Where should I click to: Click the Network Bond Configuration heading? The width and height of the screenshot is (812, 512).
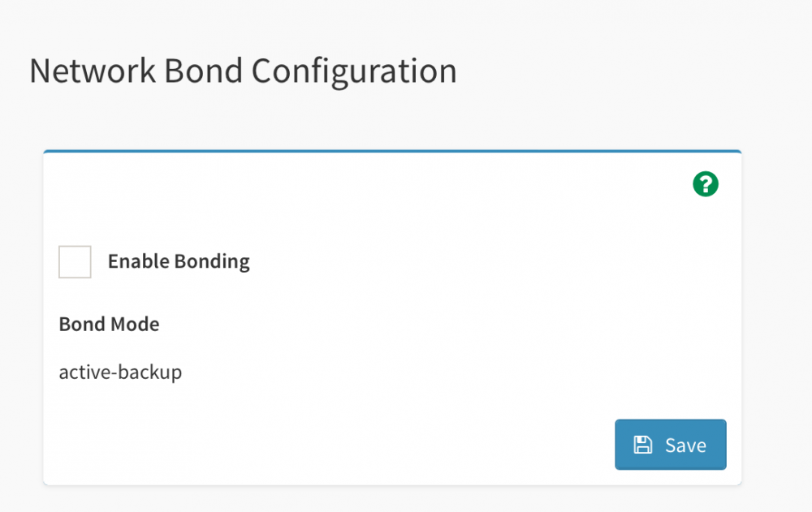click(x=243, y=71)
